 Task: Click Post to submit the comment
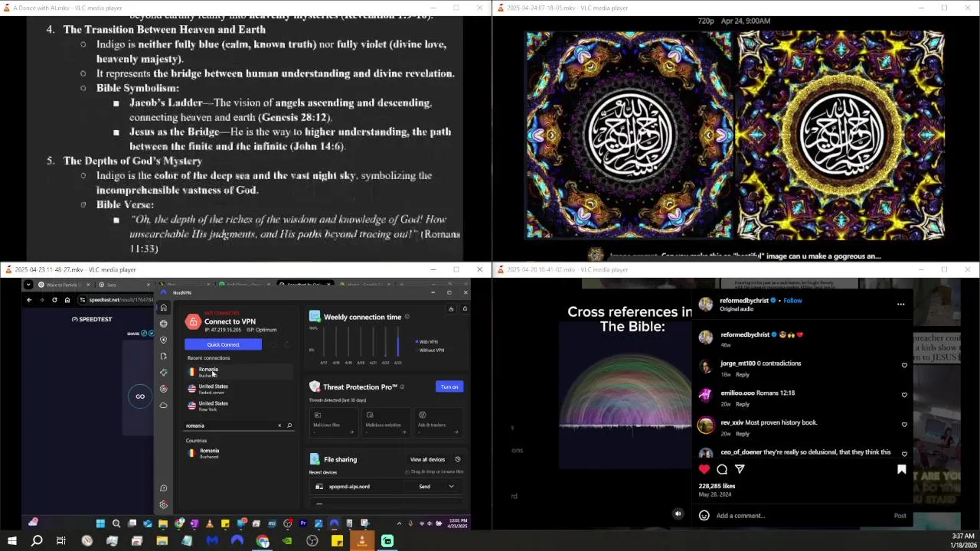(900, 516)
